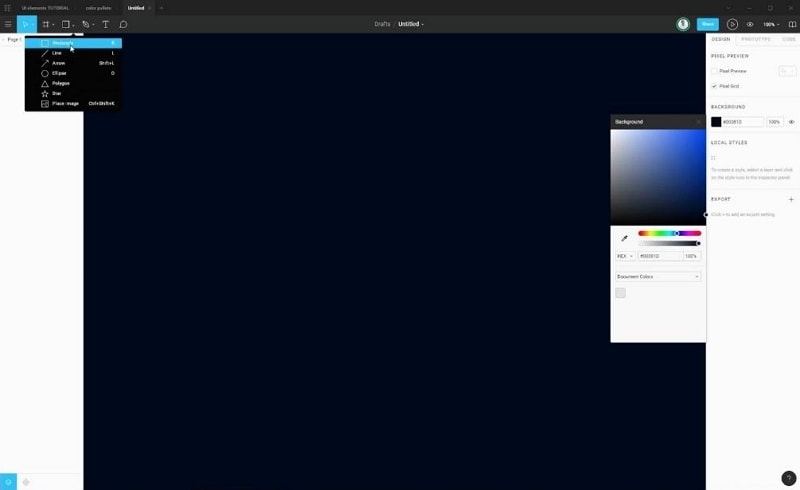Image resolution: width=800 pixels, height=490 pixels.
Task: Click the blue icon at bottom-left corner
Action: 8,482
